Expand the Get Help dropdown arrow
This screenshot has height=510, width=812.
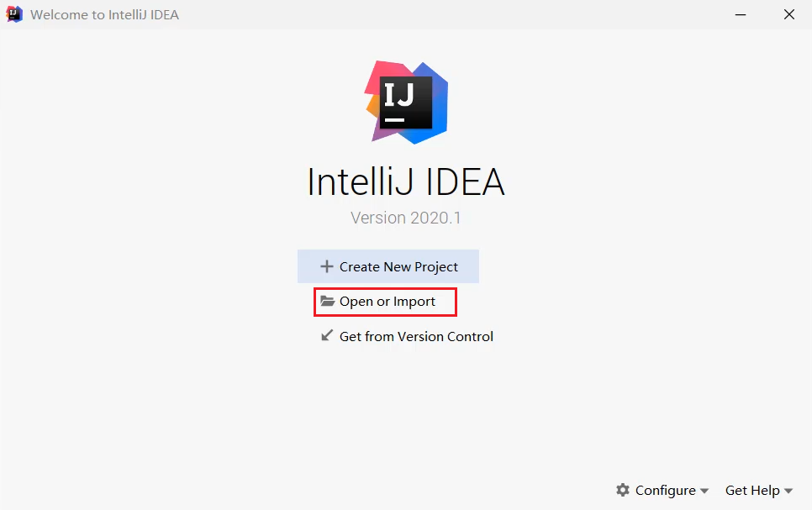788,491
